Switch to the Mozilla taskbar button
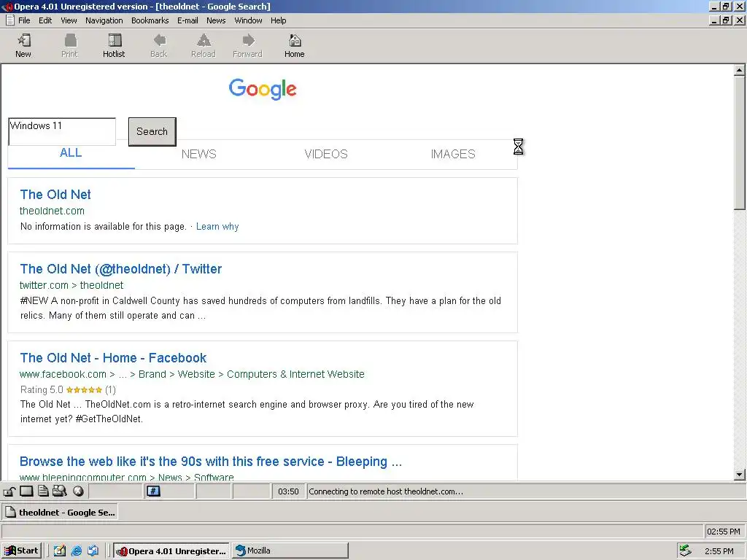 coord(290,551)
